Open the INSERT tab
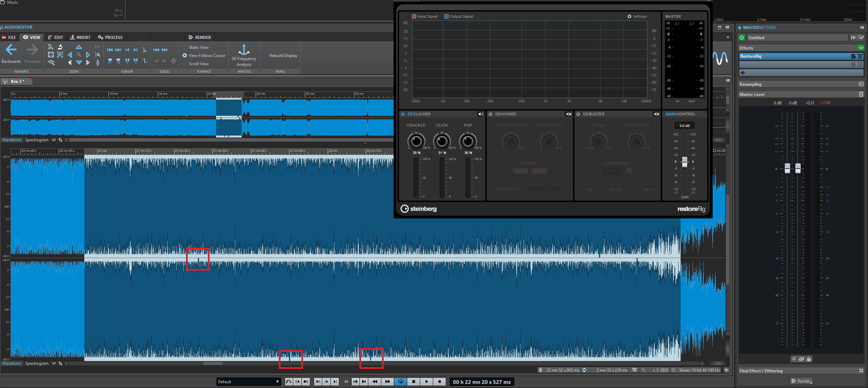This screenshot has height=388, width=868. click(80, 37)
